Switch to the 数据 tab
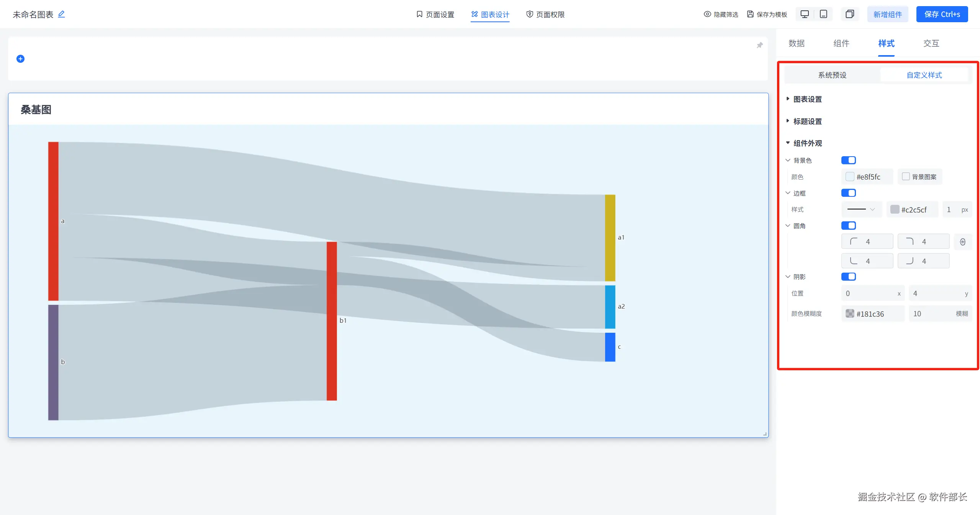Viewport: 980px width, 515px height. 797,43
